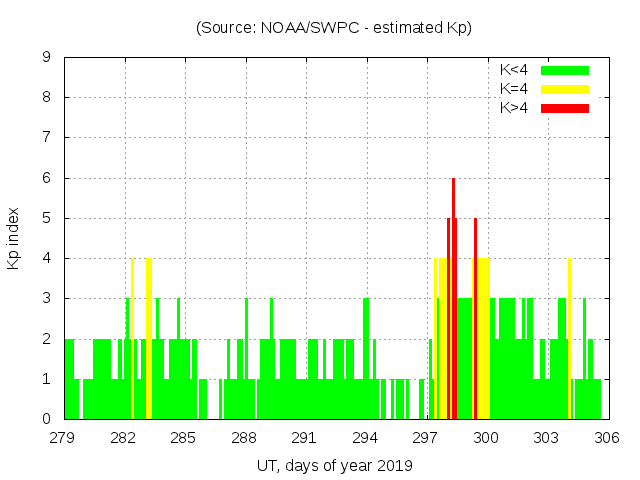640x480 pixels.
Task: Click the yellow K=4 legend swatch
Action: [x=565, y=89]
